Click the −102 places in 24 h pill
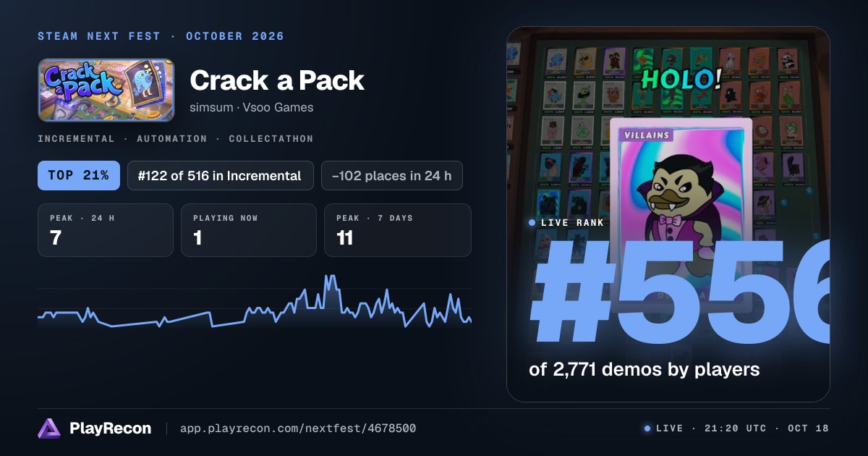This screenshot has height=456, width=868. 392,175
